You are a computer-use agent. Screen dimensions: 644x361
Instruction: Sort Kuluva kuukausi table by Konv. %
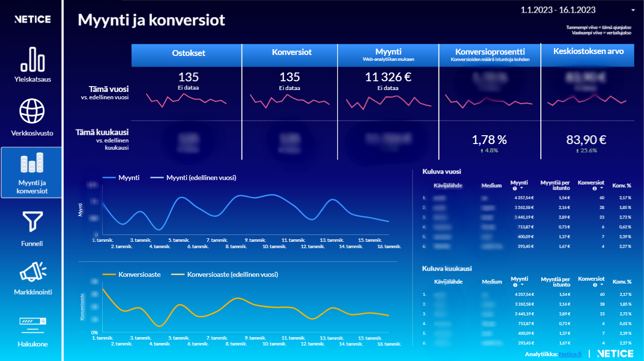point(622,282)
